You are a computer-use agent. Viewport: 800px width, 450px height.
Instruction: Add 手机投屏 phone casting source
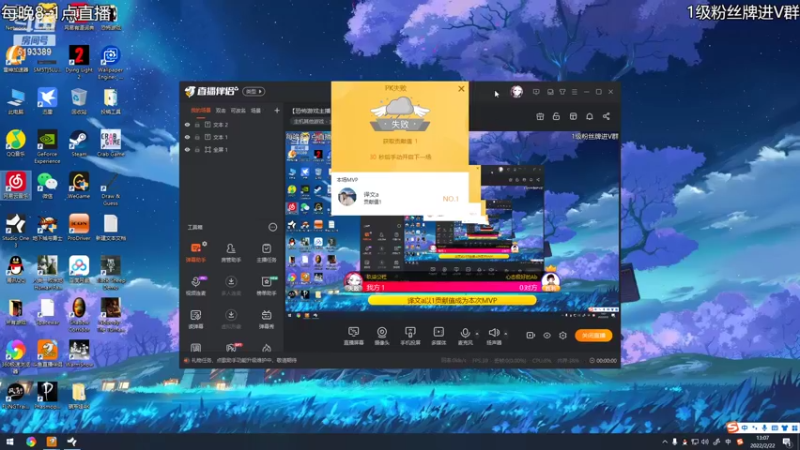click(x=410, y=336)
